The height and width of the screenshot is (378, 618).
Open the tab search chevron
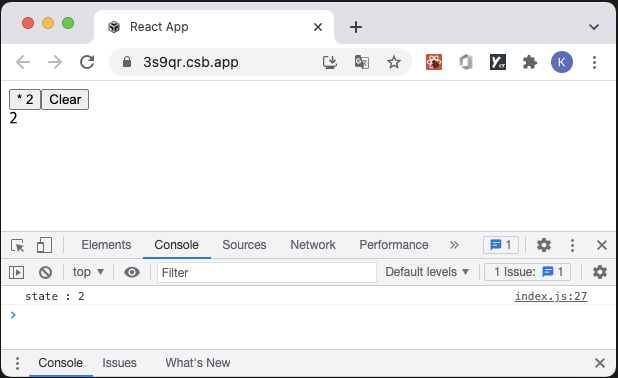[x=594, y=27]
